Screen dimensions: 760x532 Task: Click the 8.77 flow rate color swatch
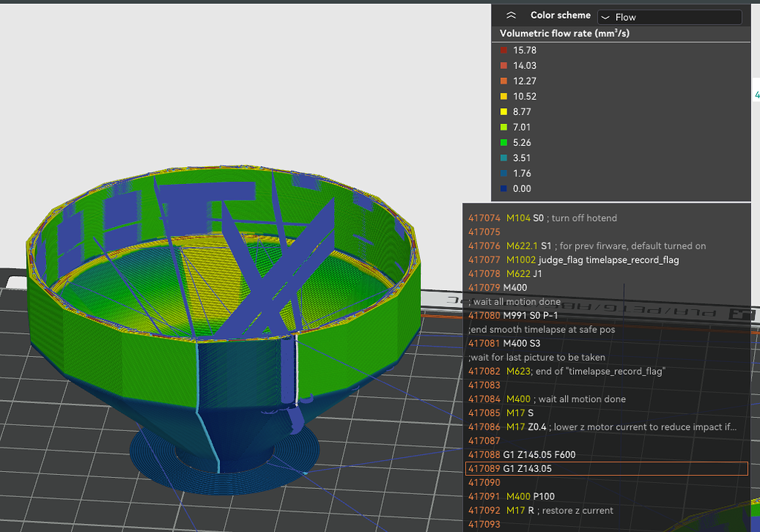pyautogui.click(x=504, y=111)
